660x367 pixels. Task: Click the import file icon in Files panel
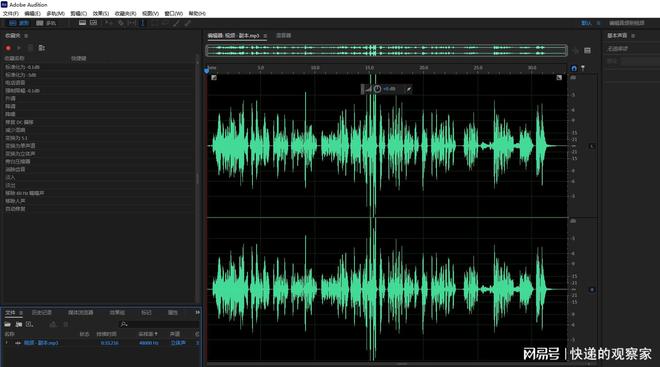click(19, 324)
